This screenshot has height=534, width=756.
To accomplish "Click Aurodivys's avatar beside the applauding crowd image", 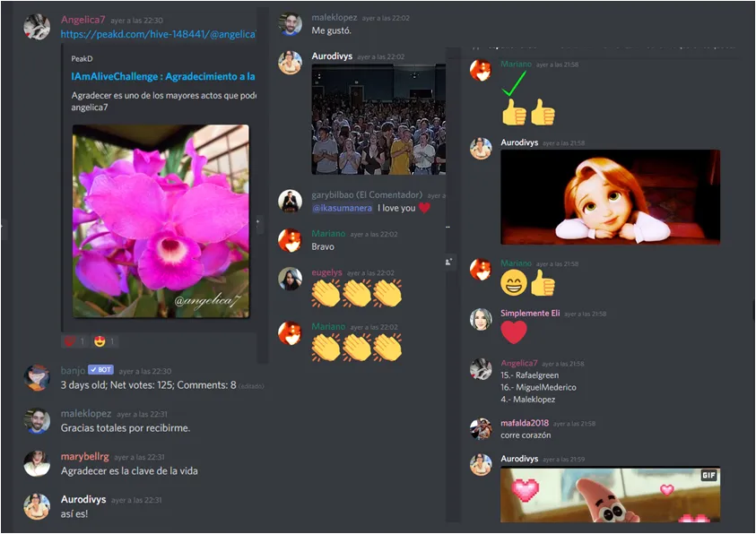I will [x=291, y=63].
